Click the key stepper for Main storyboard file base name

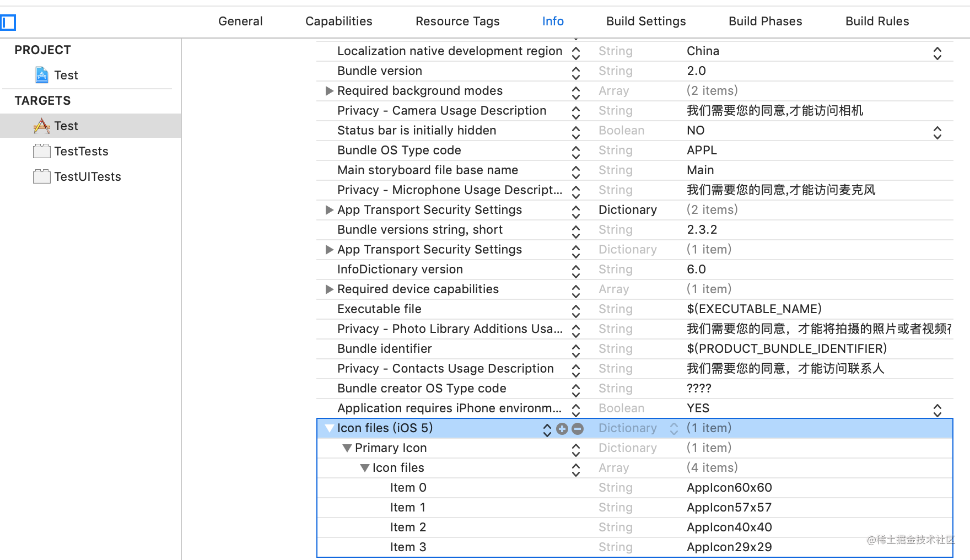coord(576,173)
